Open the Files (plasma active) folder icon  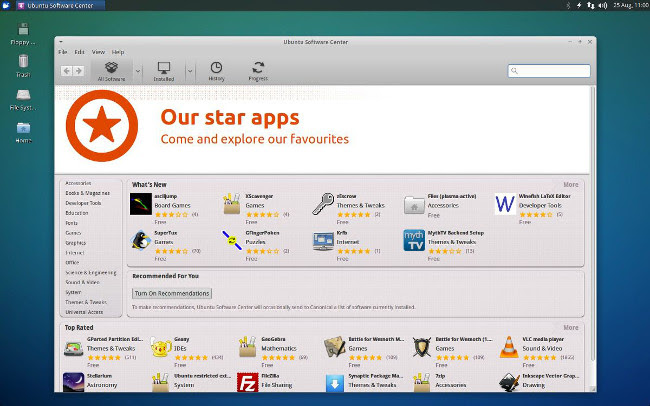coord(414,205)
